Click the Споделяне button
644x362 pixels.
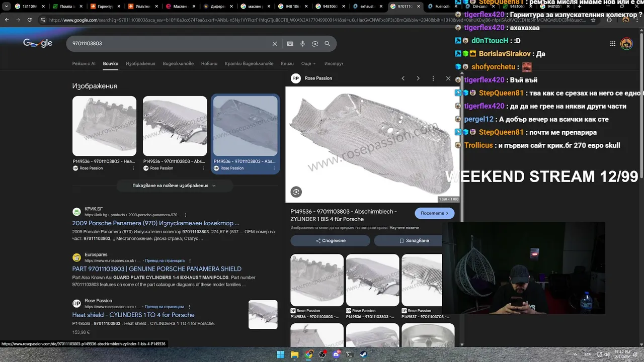click(x=331, y=241)
